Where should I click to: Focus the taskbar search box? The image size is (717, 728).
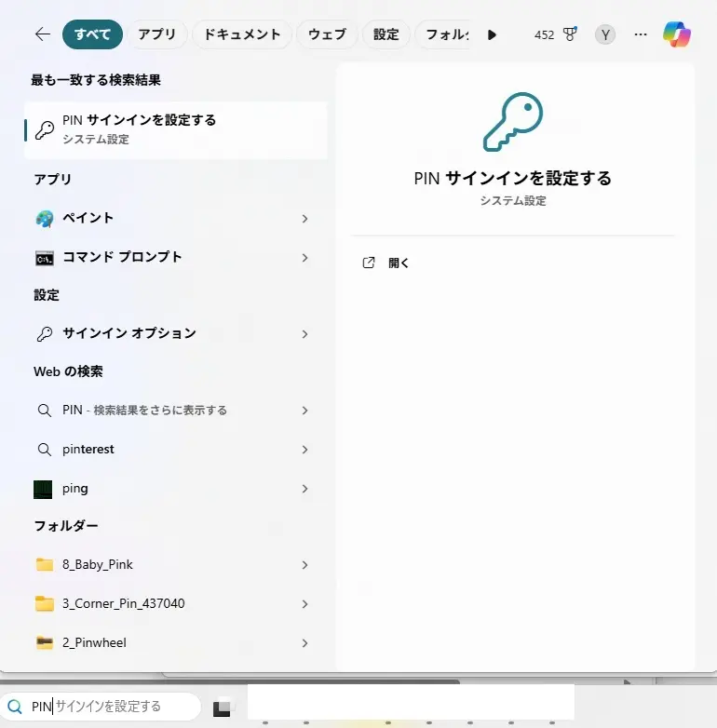tap(101, 707)
